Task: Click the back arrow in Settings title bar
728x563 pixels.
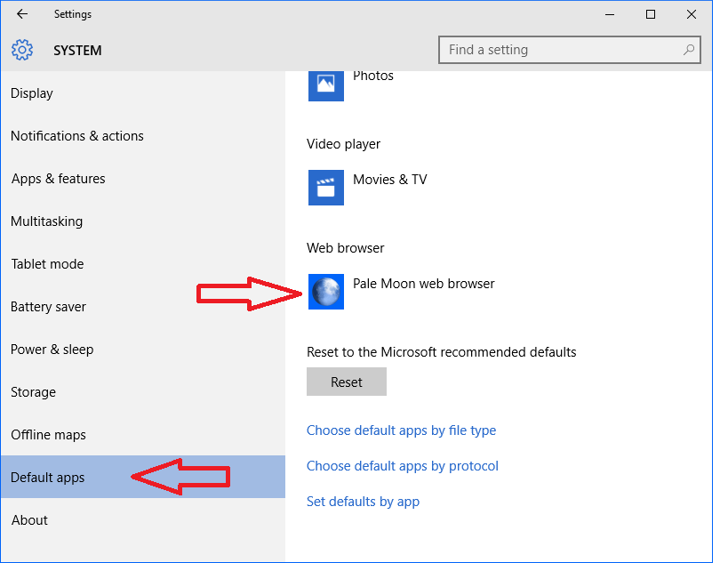Action: pos(22,14)
